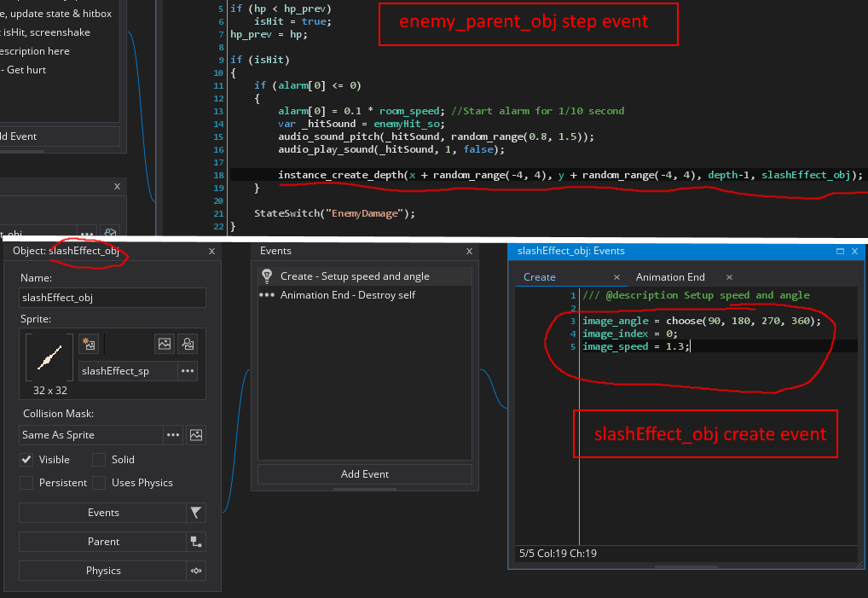Click the Add Event button
Screen dimensions: 868x598
(x=365, y=474)
